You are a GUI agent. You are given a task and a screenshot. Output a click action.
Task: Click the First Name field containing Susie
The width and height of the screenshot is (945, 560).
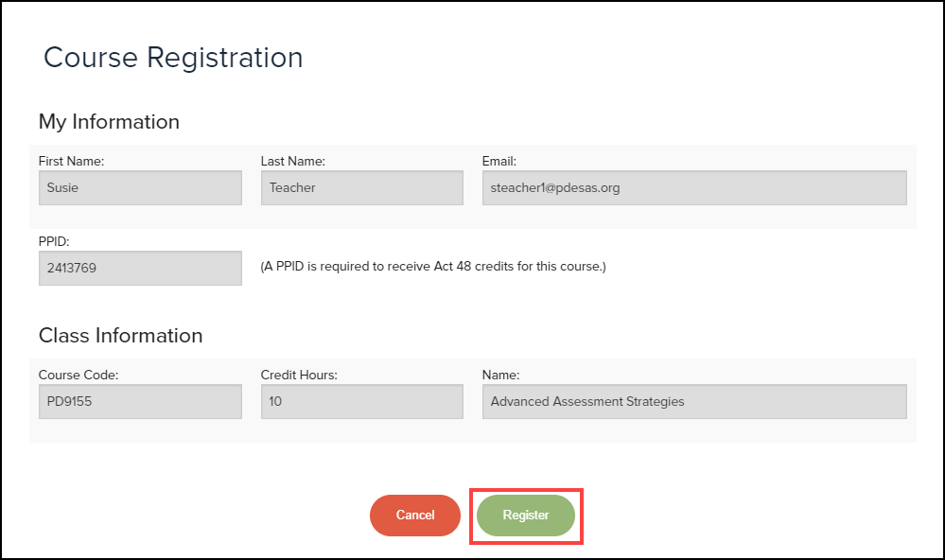[x=140, y=187]
